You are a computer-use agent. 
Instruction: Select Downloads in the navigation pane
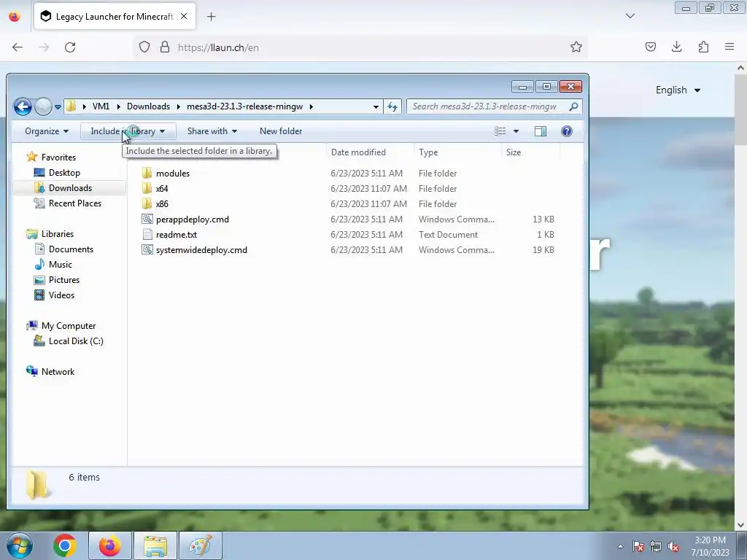pos(70,188)
